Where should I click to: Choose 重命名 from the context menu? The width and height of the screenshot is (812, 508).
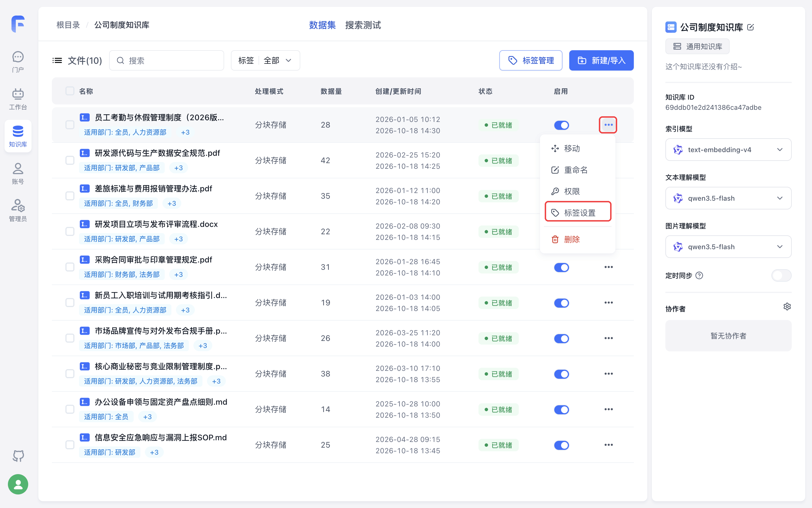coord(577,170)
